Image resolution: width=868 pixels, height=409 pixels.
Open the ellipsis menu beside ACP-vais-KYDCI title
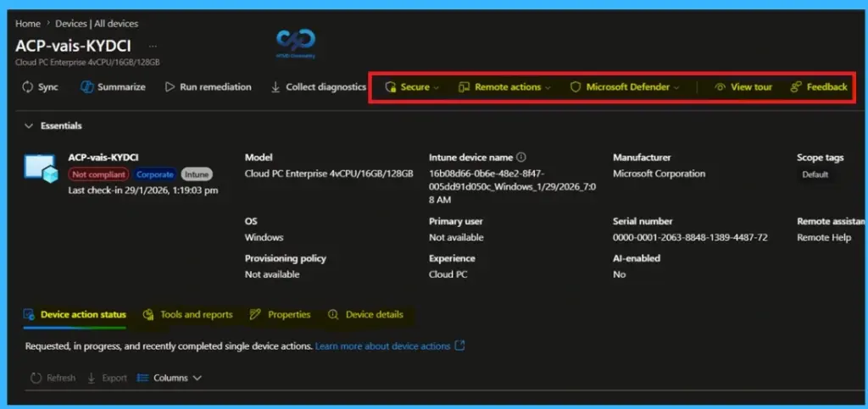click(x=153, y=46)
